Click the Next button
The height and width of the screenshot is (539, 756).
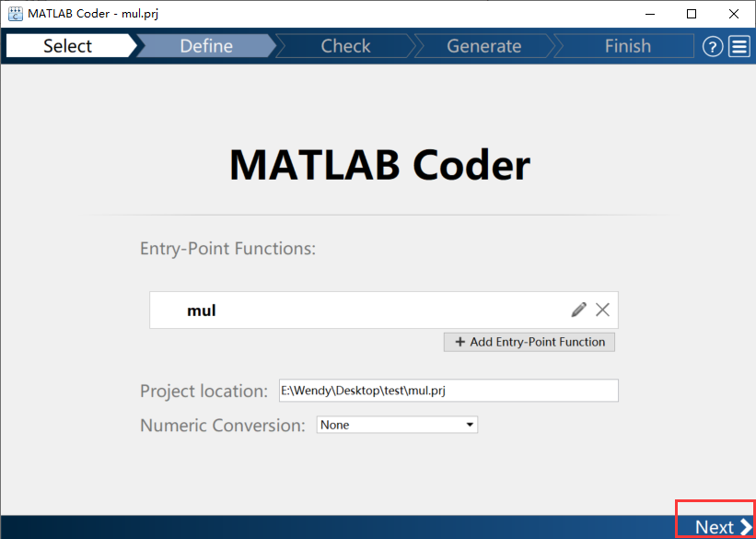coord(722,527)
